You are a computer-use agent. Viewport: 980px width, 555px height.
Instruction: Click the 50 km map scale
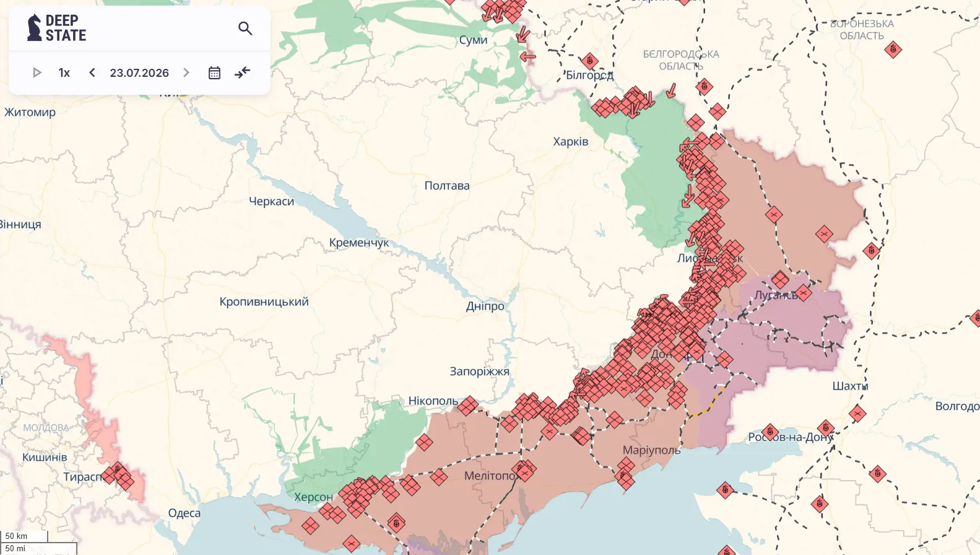24,536
